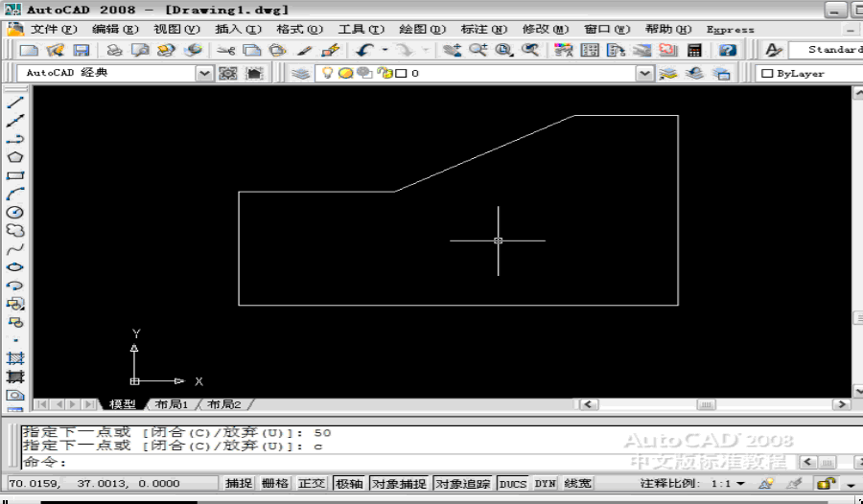This screenshot has height=504, width=863.
Task: Expand the AutoCAD 经典 workspace dropdown
Action: click(204, 74)
